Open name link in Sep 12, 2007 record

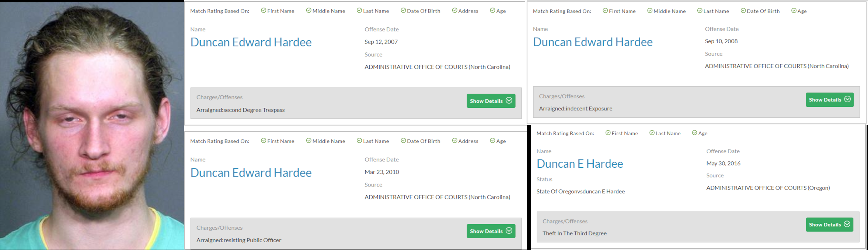click(x=251, y=42)
